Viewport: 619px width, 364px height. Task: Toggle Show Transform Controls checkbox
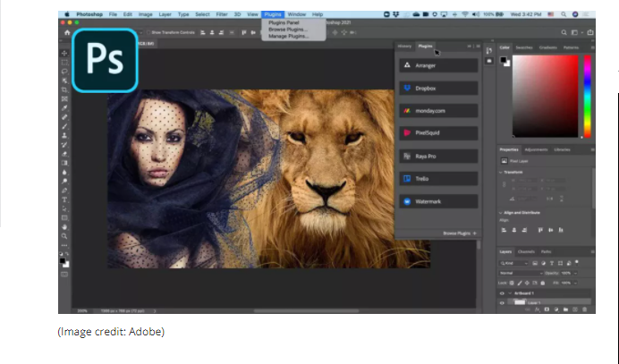click(x=147, y=32)
